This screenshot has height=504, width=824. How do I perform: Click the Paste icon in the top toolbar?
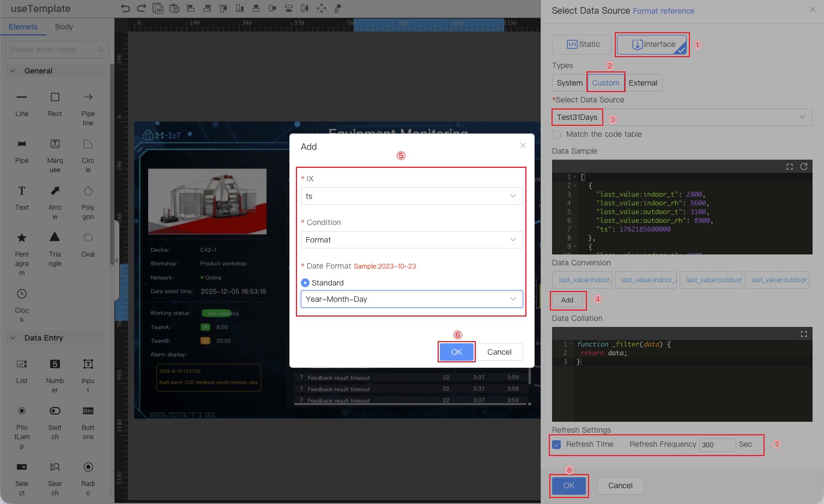click(x=174, y=8)
